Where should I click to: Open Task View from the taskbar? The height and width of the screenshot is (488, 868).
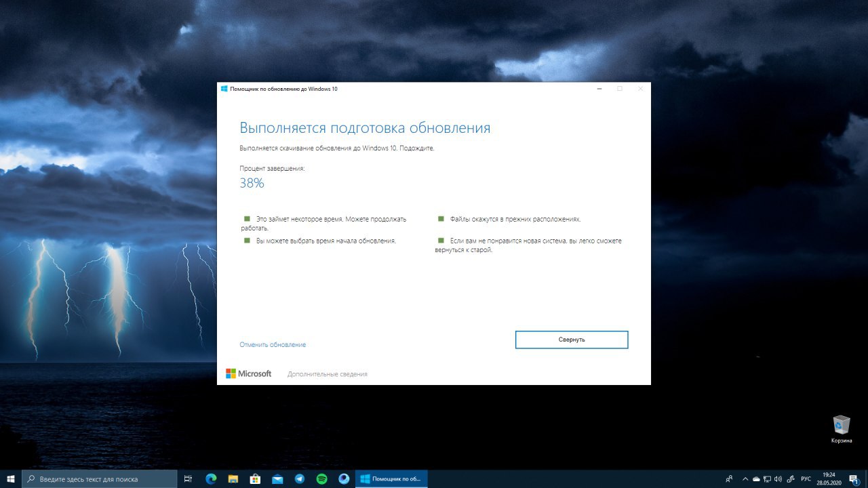[x=189, y=479]
